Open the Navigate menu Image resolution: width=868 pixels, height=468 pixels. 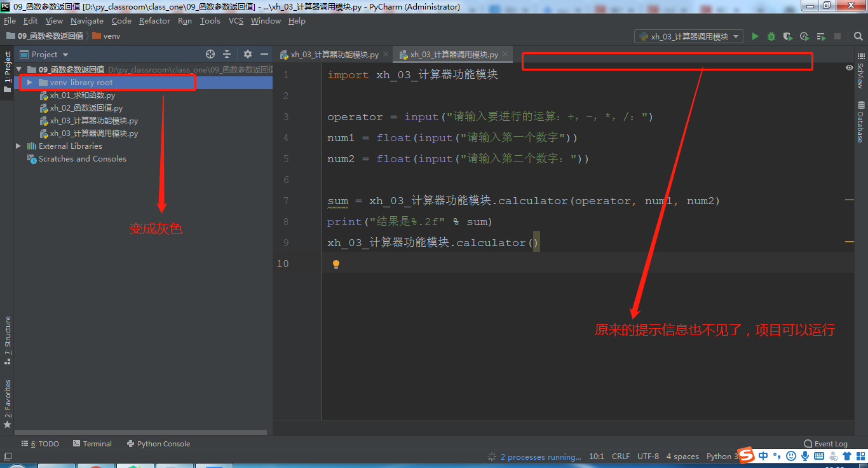(x=86, y=20)
